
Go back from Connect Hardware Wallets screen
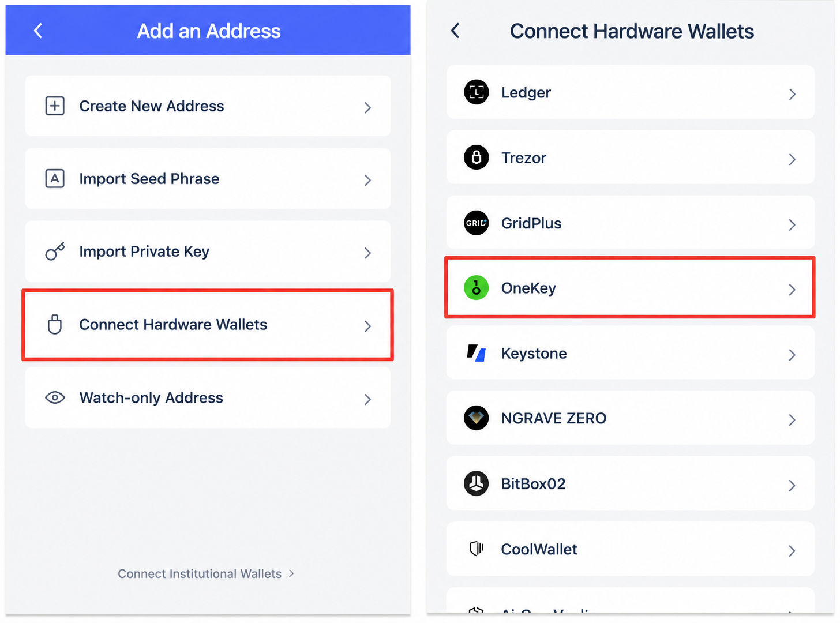coord(455,31)
